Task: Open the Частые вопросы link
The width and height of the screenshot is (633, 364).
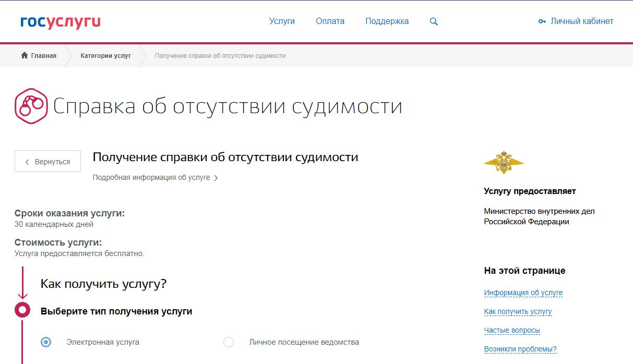Action: [511, 331]
